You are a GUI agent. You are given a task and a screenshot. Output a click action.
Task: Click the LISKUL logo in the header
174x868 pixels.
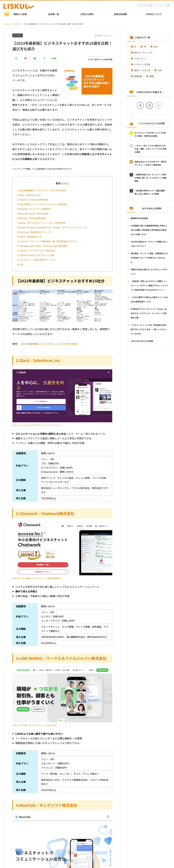pos(18,6)
